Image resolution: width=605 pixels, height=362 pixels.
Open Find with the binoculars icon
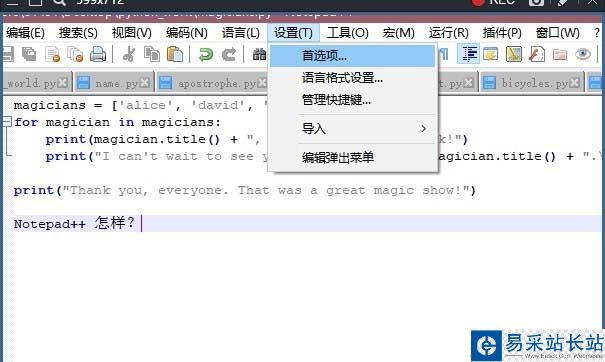(x=259, y=54)
